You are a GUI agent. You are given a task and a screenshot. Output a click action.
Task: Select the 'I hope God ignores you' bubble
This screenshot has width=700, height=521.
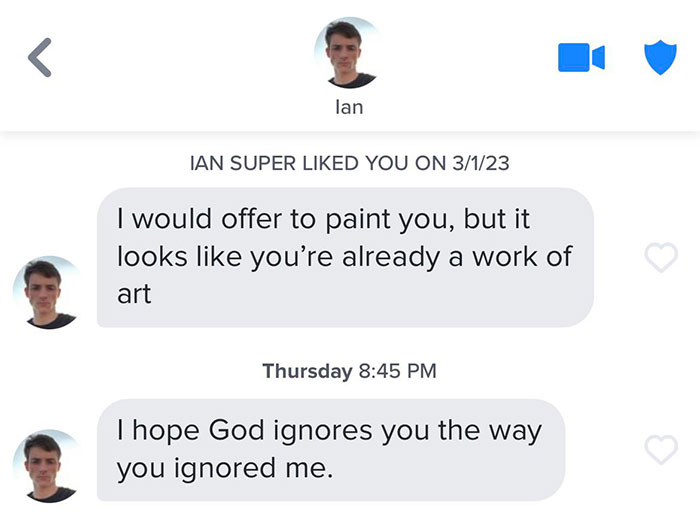pos(330,450)
